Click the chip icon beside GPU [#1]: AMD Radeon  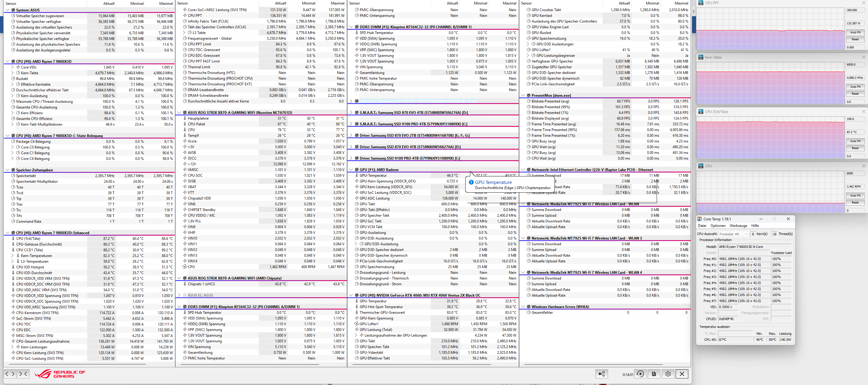356,170
